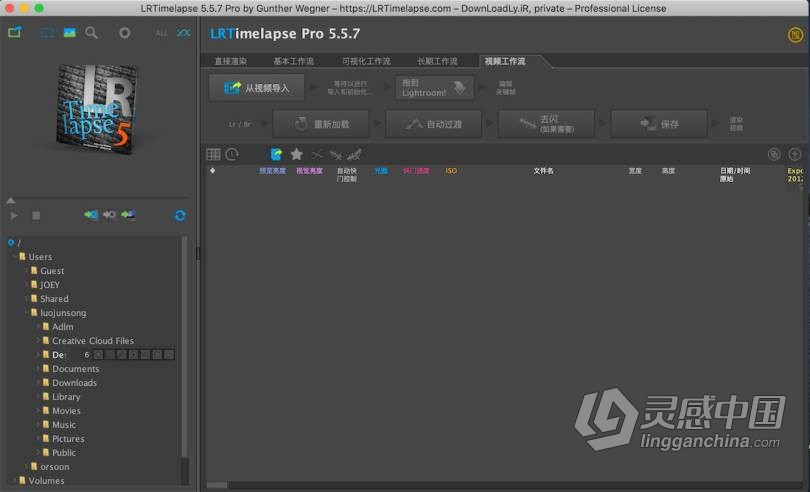Switch to the 可视化工作流 tab

(x=366, y=61)
